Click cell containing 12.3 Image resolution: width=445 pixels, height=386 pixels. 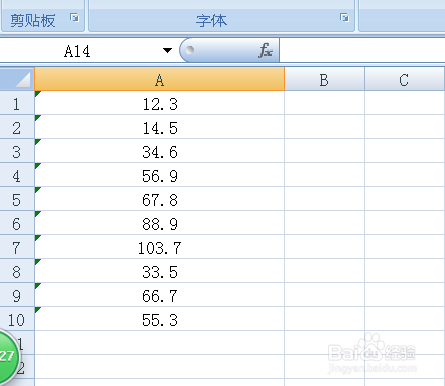point(160,103)
